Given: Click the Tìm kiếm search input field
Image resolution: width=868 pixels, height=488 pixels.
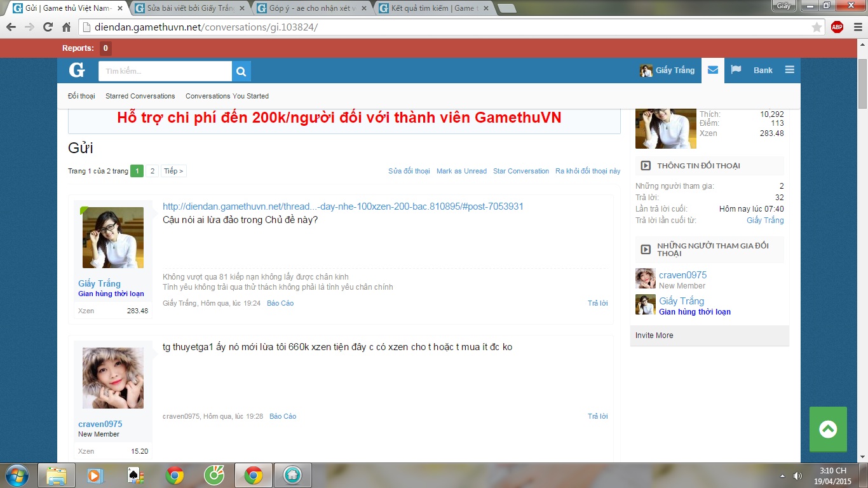Looking at the screenshot, I should click(x=165, y=71).
